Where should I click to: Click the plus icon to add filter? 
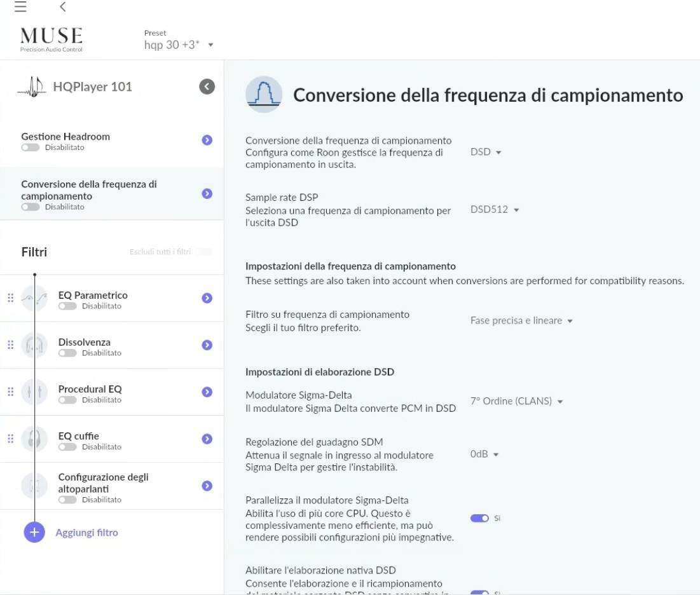(x=34, y=532)
